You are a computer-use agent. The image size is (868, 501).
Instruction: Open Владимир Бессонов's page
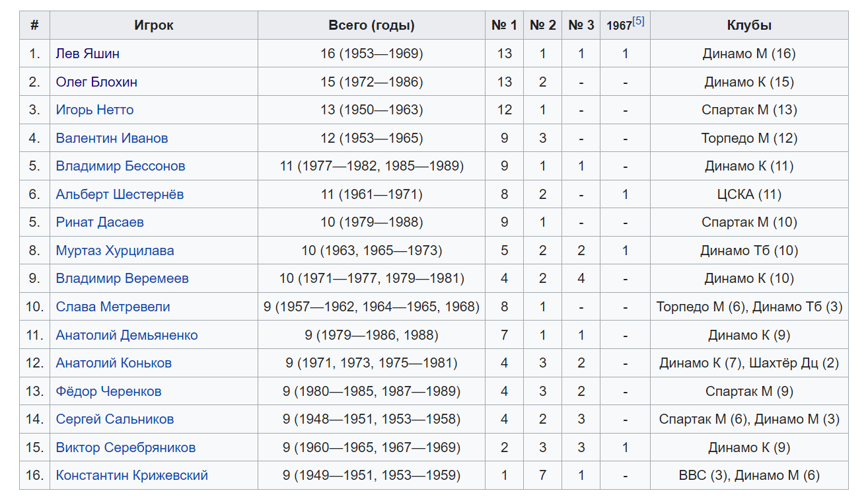(x=120, y=166)
